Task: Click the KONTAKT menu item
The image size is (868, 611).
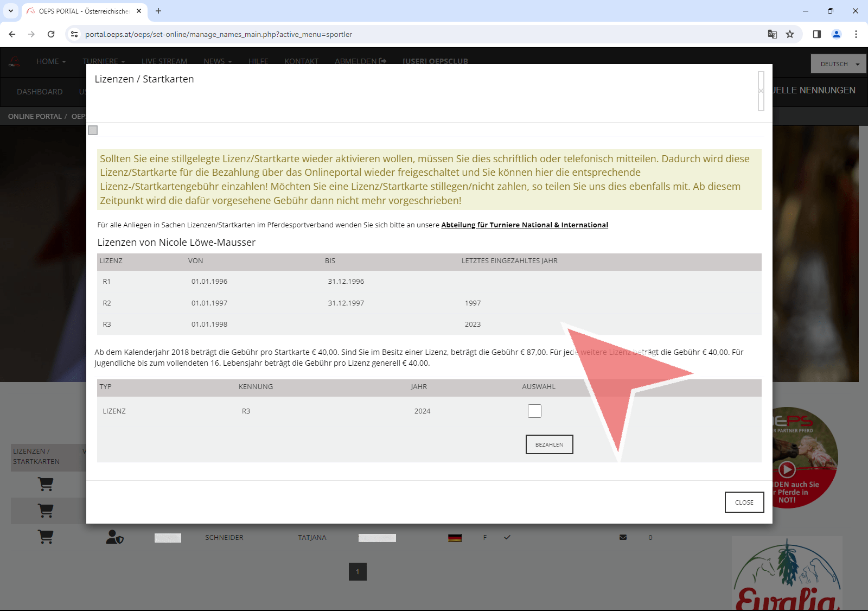Action: tap(301, 61)
